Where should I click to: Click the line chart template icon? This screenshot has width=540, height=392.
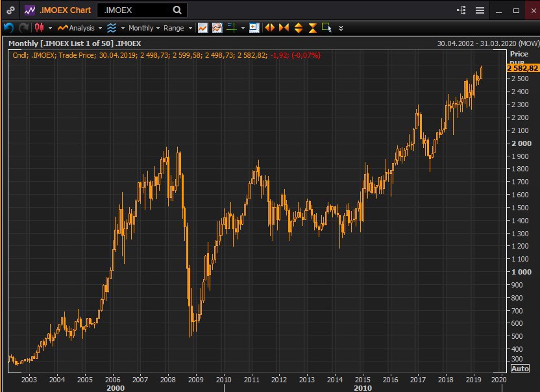tap(203, 28)
